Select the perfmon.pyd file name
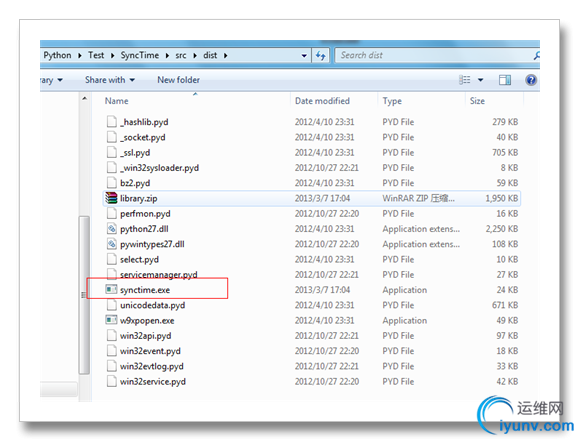580x442 pixels. tap(145, 214)
